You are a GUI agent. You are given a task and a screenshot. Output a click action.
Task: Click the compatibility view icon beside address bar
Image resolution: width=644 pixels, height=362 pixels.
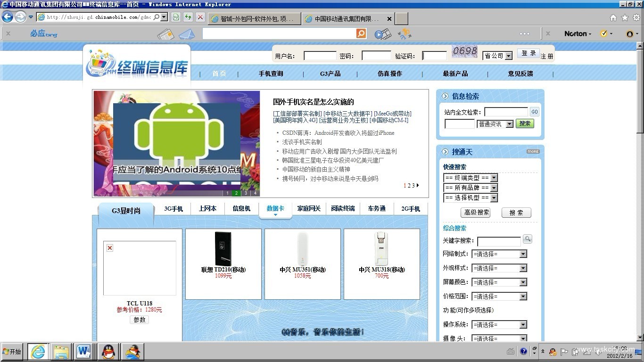176,17
